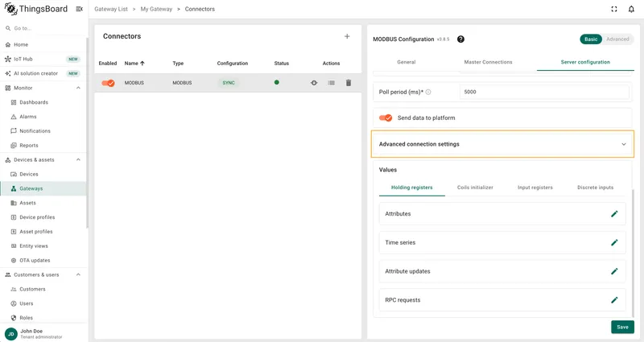This screenshot has width=644, height=342.
Task: Save the MODBUS configuration
Action: click(622, 328)
